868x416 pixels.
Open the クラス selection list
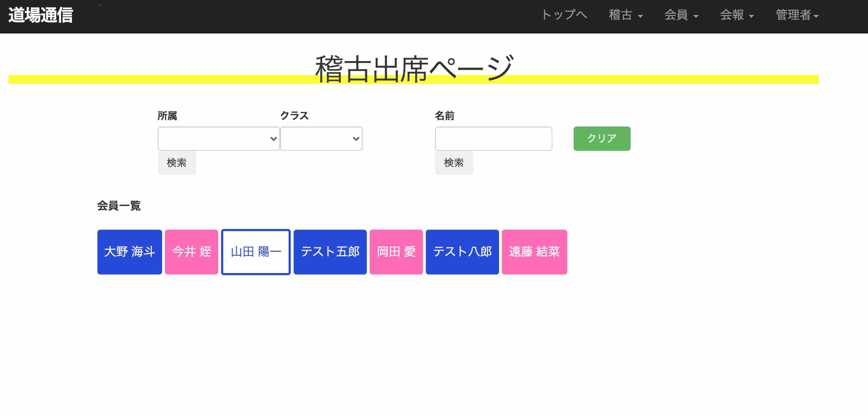pyautogui.click(x=321, y=139)
